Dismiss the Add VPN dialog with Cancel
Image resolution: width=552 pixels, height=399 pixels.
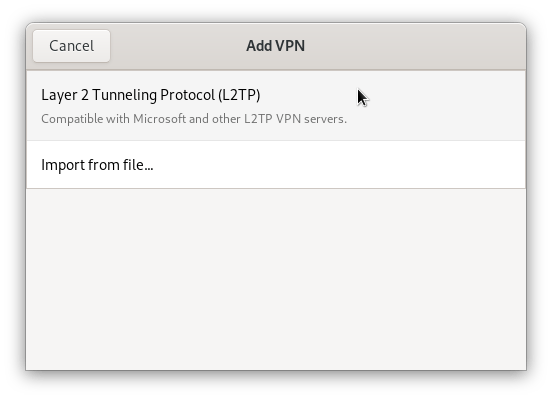coord(71,46)
